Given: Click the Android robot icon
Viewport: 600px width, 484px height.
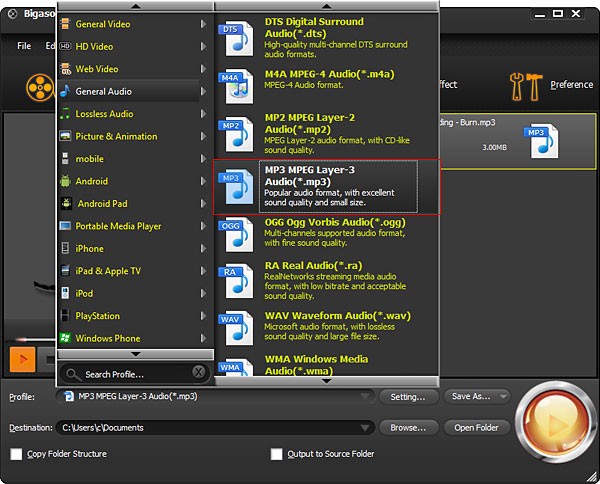Looking at the screenshot, I should tap(65, 181).
